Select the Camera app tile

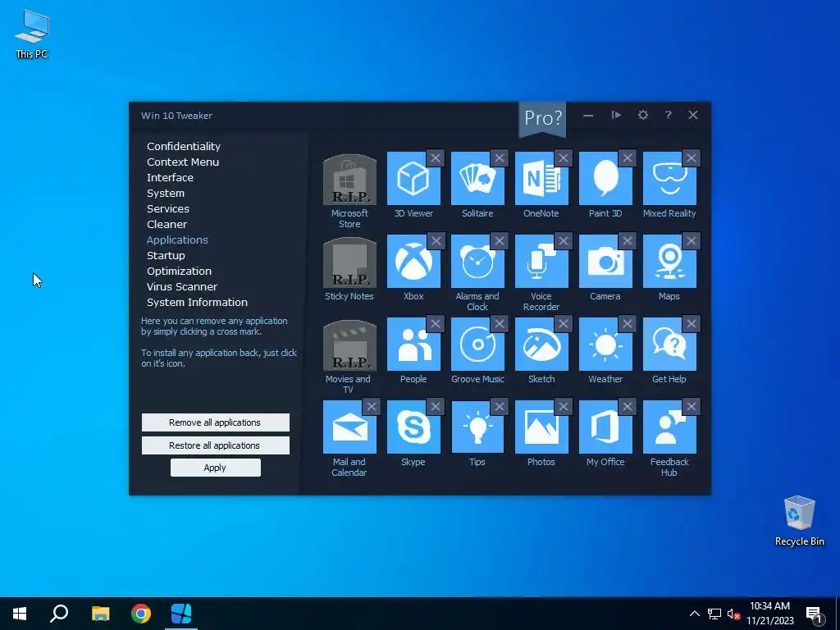605,262
